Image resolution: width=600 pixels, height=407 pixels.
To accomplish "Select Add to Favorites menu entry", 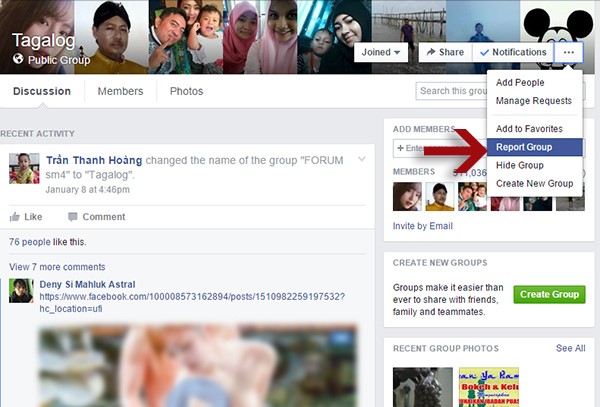I will point(529,129).
